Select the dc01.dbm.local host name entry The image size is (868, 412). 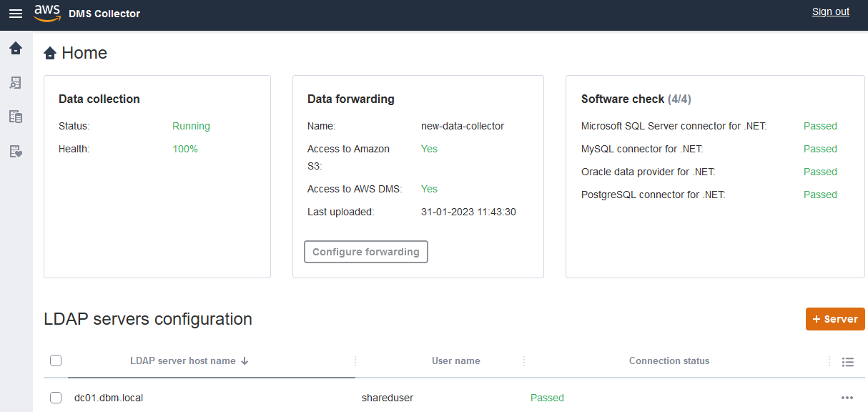[107, 398]
